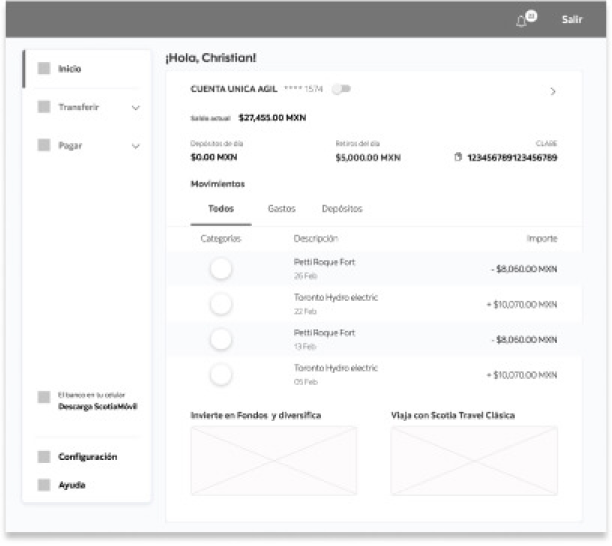Click the Descripción column header
The height and width of the screenshot is (546, 612).
tap(316, 238)
